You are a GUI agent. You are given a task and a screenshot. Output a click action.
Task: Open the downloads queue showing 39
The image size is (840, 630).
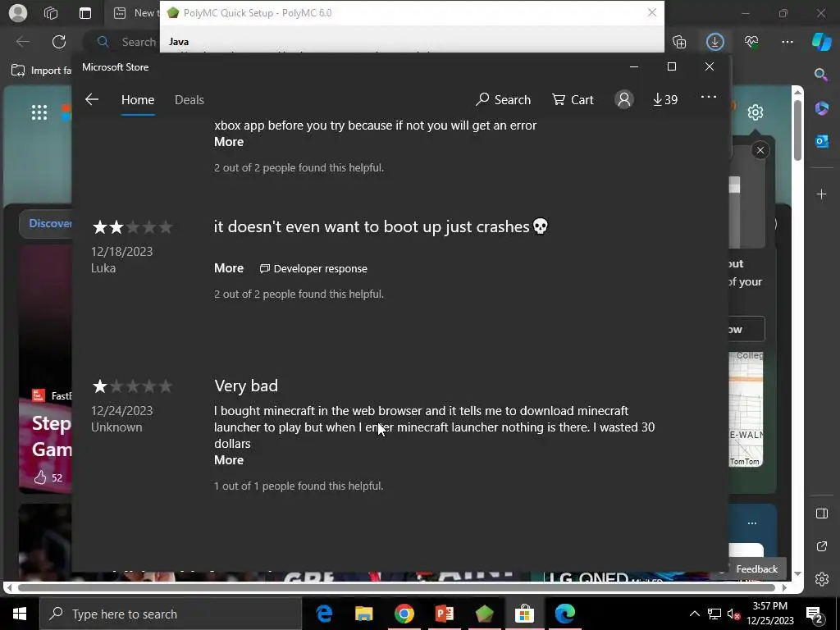pos(665,99)
